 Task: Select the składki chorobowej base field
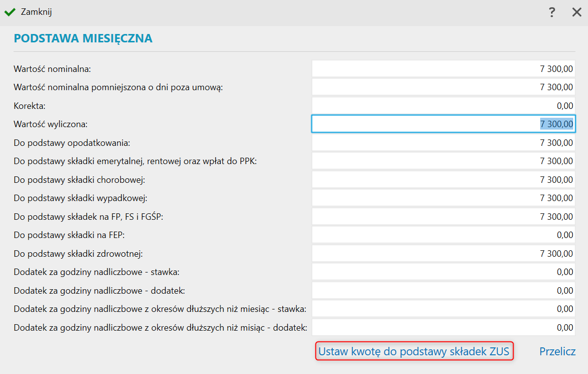[x=443, y=179]
